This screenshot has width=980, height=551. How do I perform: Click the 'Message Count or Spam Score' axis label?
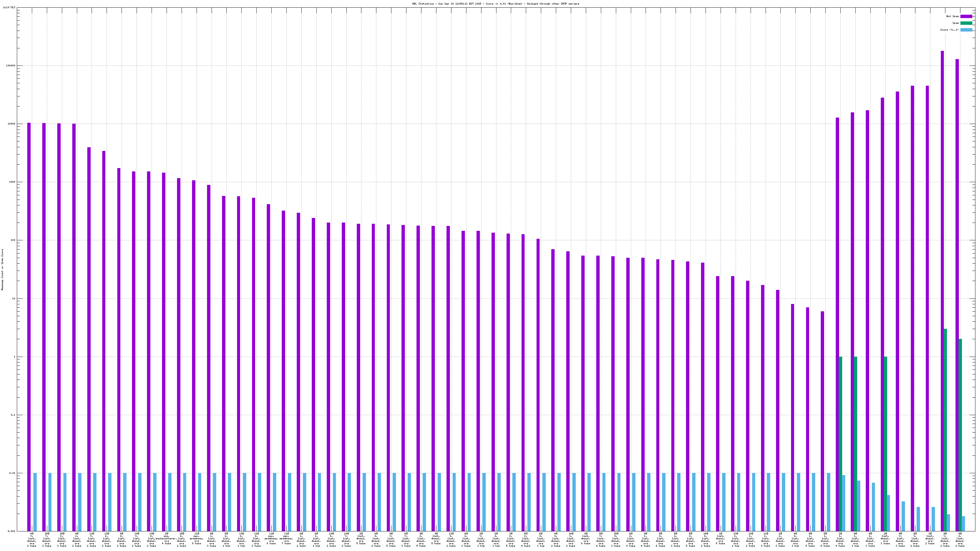(2, 270)
